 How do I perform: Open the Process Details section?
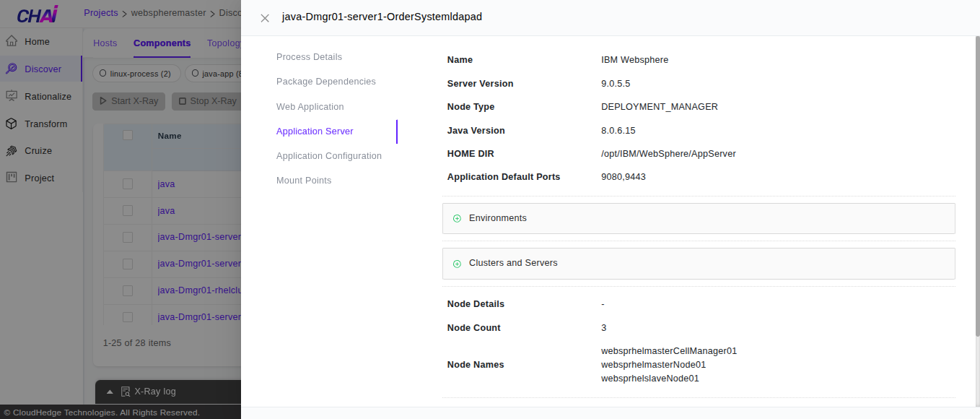click(309, 57)
